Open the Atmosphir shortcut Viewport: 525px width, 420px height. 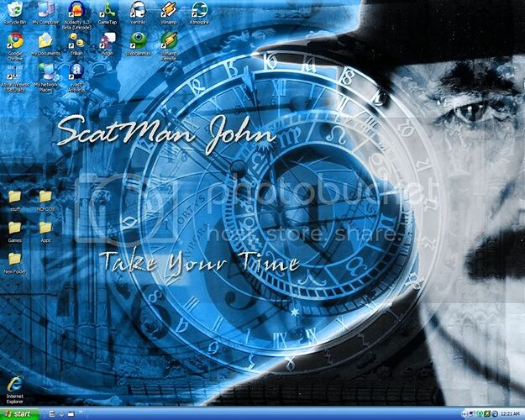click(199, 11)
